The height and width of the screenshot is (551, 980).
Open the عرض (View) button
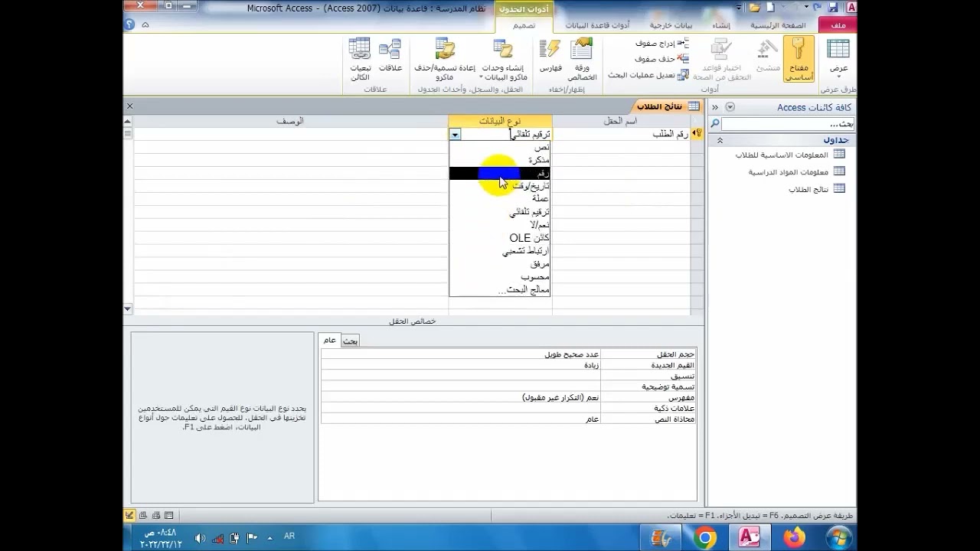pos(839,58)
